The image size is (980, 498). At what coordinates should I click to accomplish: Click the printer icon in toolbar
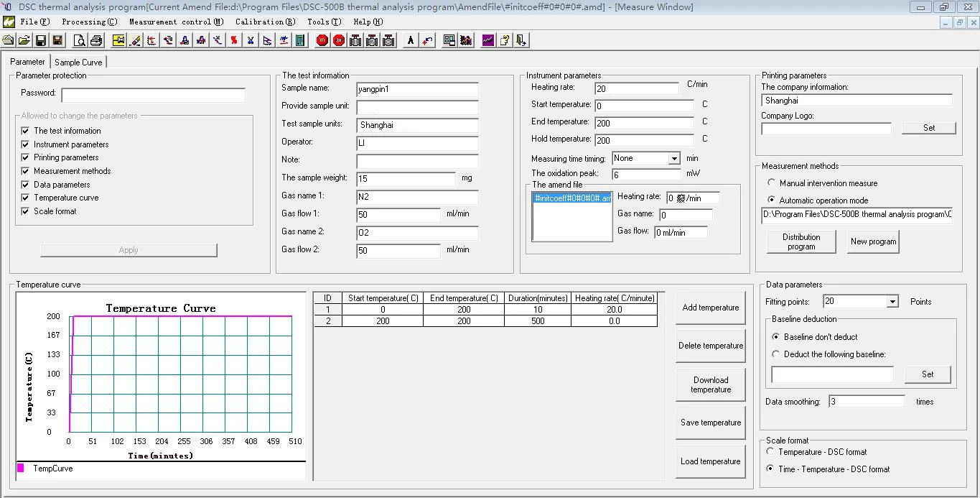(x=95, y=41)
